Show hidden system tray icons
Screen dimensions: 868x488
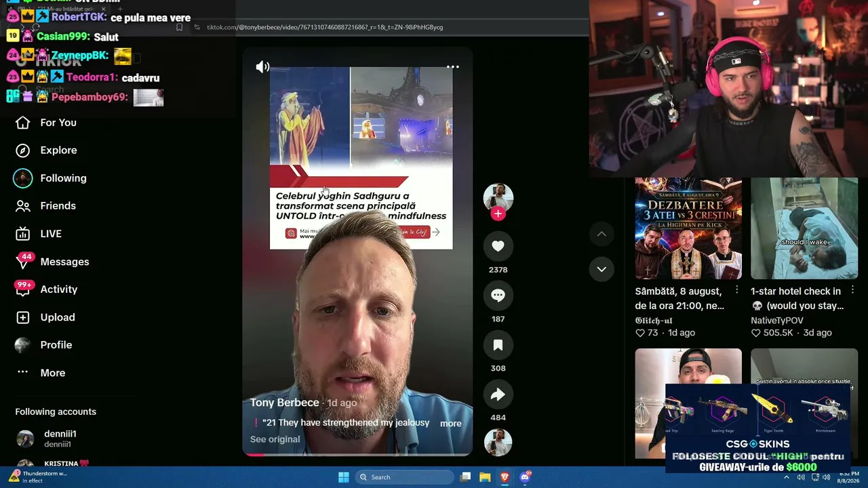(787, 477)
